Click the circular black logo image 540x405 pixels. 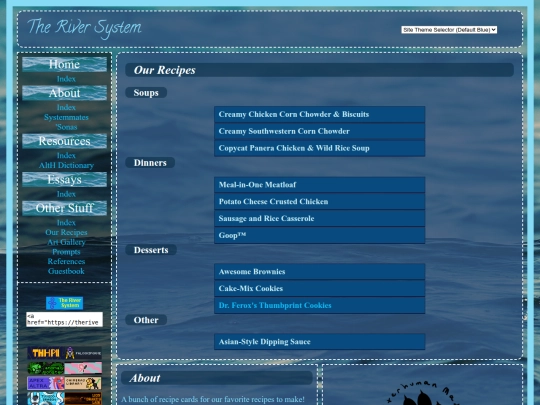click(x=423, y=393)
